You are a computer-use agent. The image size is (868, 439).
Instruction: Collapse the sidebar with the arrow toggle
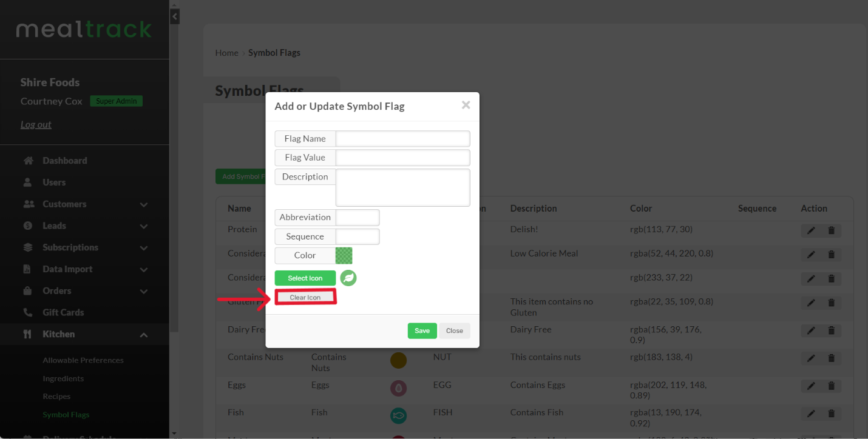click(175, 16)
